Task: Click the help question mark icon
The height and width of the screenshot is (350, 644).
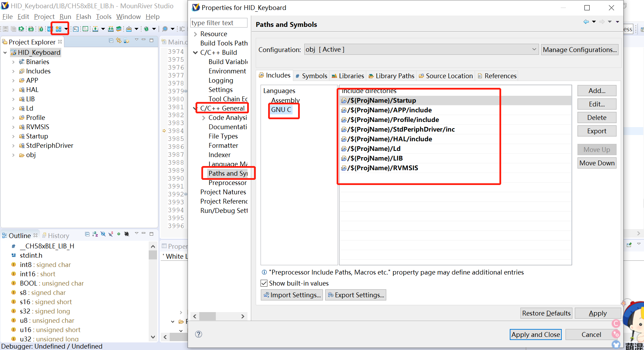Action: coord(199,334)
